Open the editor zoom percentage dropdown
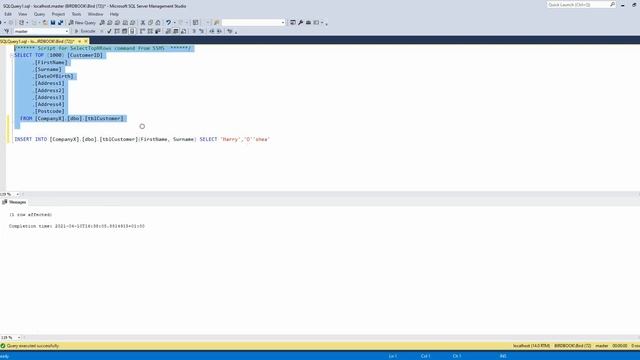 coord(18,194)
